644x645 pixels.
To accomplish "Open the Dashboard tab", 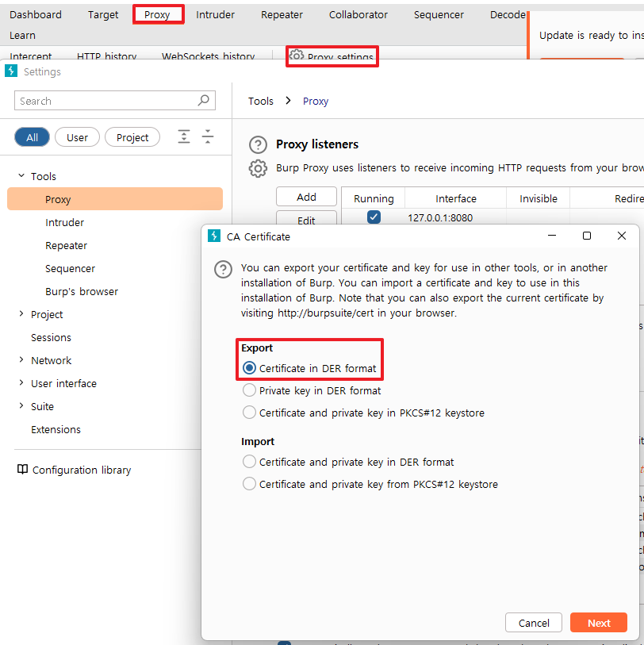I will 36,14.
